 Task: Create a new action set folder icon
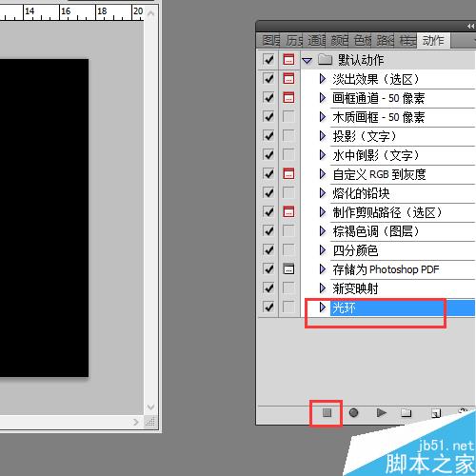click(406, 412)
